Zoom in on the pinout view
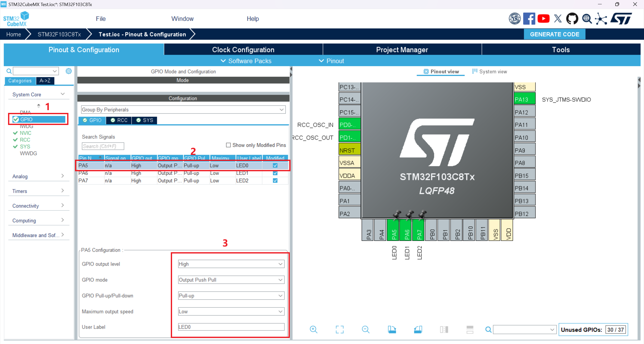644x344 pixels. (x=313, y=329)
